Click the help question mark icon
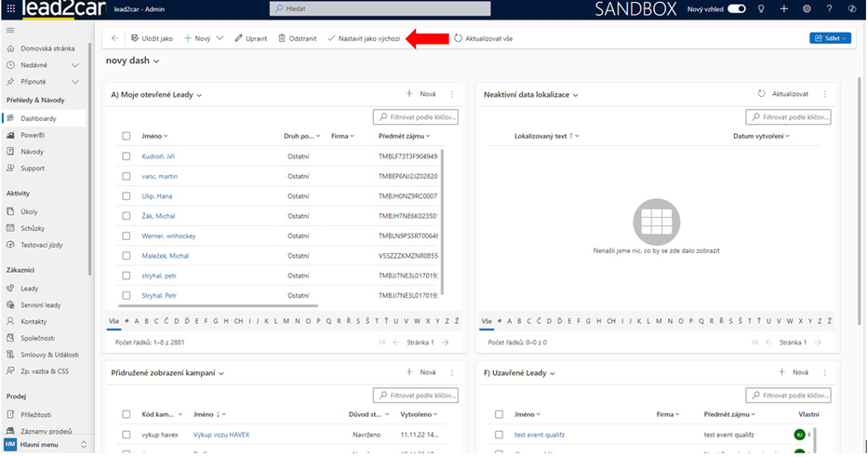Viewport: 868px width, 457px height. click(829, 8)
